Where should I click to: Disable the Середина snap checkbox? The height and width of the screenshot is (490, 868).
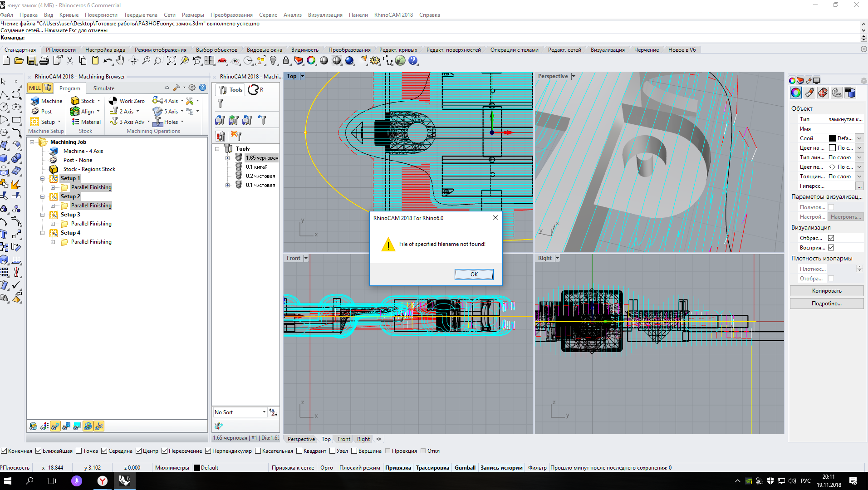click(x=104, y=451)
